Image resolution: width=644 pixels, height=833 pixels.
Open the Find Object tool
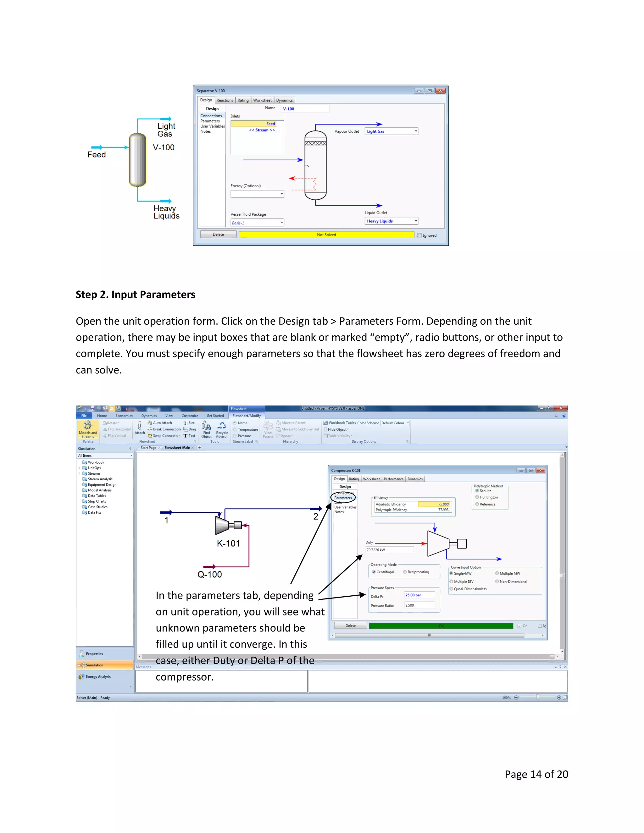(x=206, y=429)
